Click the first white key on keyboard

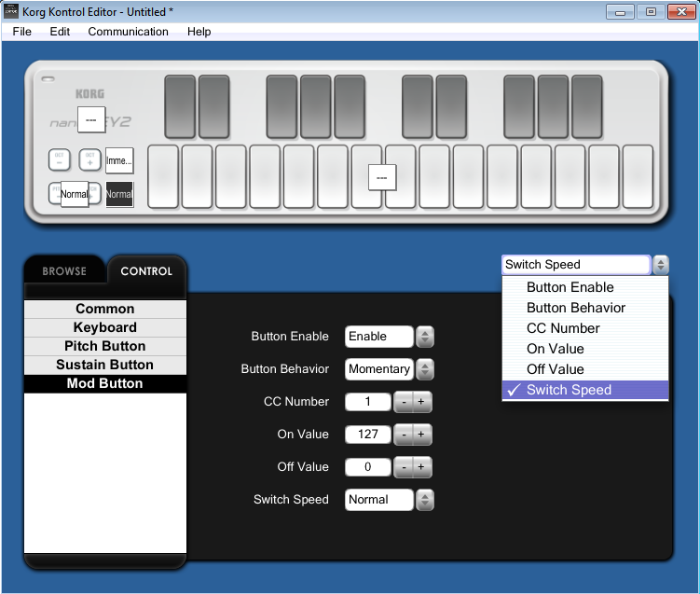[x=163, y=176]
